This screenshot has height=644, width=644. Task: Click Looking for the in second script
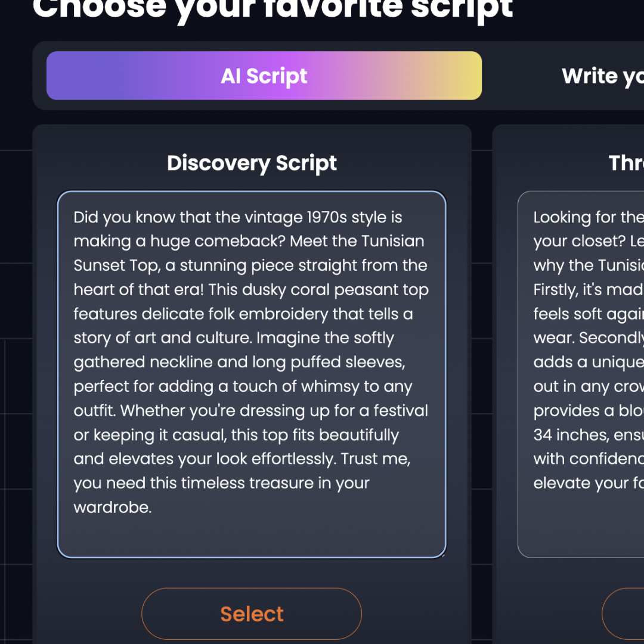(x=587, y=217)
